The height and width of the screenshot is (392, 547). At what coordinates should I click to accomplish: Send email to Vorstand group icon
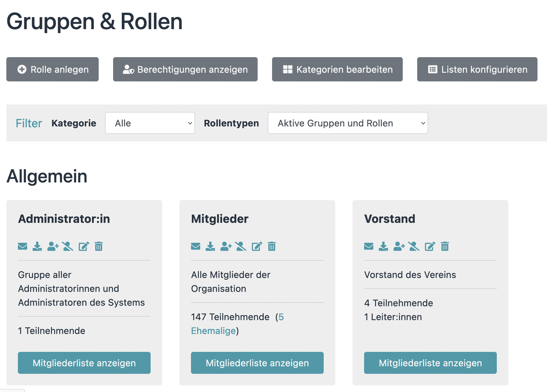pyautogui.click(x=369, y=246)
